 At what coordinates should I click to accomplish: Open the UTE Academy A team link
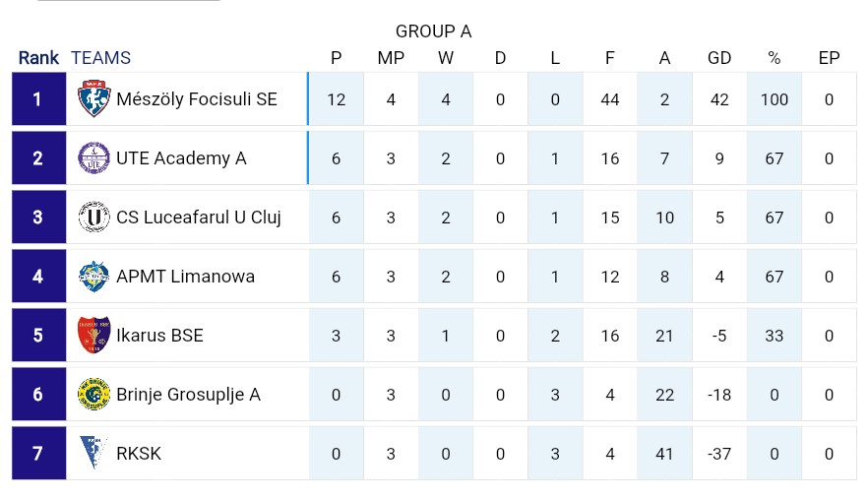(181, 158)
